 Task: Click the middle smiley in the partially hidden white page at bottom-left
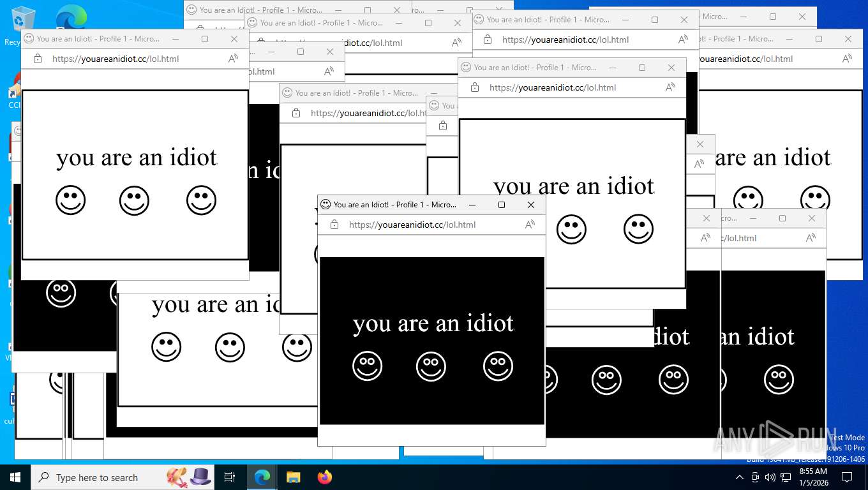click(x=230, y=348)
